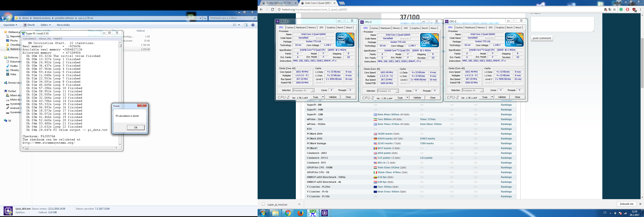This screenshot has height=217, width=644.
Task: Click the post comment button
Action: tap(542, 38)
